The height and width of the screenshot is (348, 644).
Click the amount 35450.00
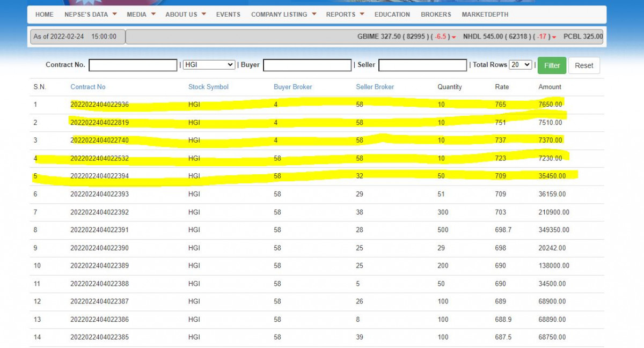(552, 176)
